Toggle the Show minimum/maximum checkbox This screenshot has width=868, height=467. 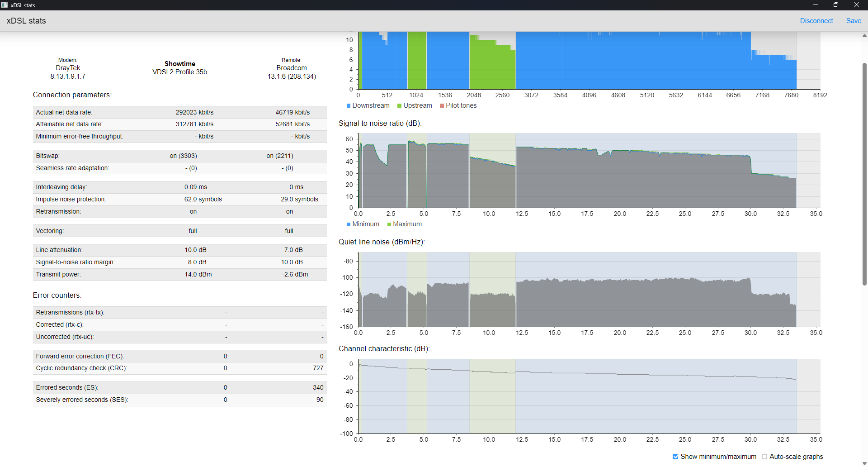tap(675, 457)
